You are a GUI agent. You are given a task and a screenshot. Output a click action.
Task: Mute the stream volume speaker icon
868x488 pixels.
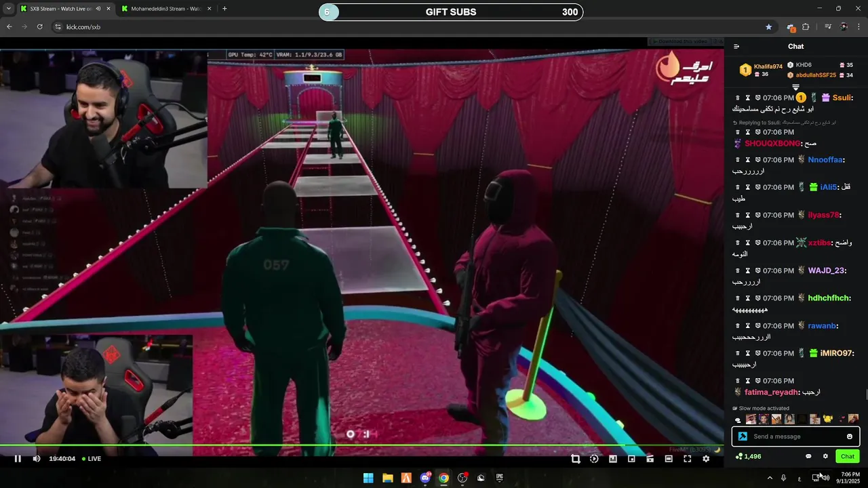pos(37,459)
